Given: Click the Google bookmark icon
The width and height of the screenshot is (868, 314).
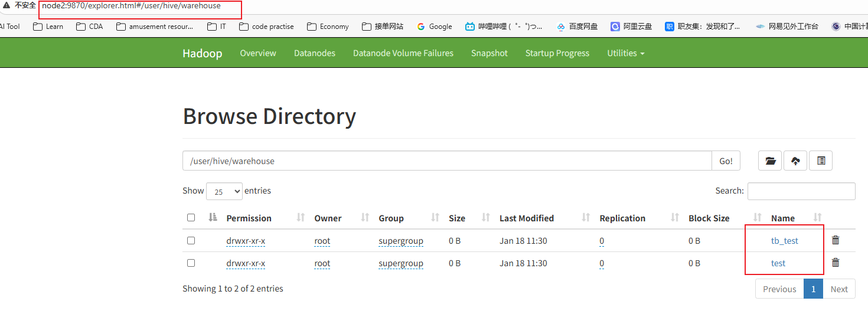Looking at the screenshot, I should (421, 27).
